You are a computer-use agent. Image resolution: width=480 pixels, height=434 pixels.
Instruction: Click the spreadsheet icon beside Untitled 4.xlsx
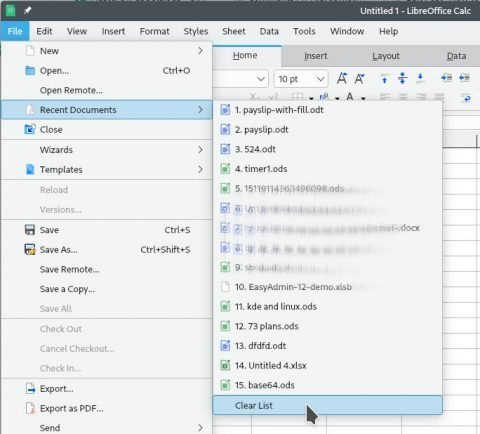tap(225, 365)
